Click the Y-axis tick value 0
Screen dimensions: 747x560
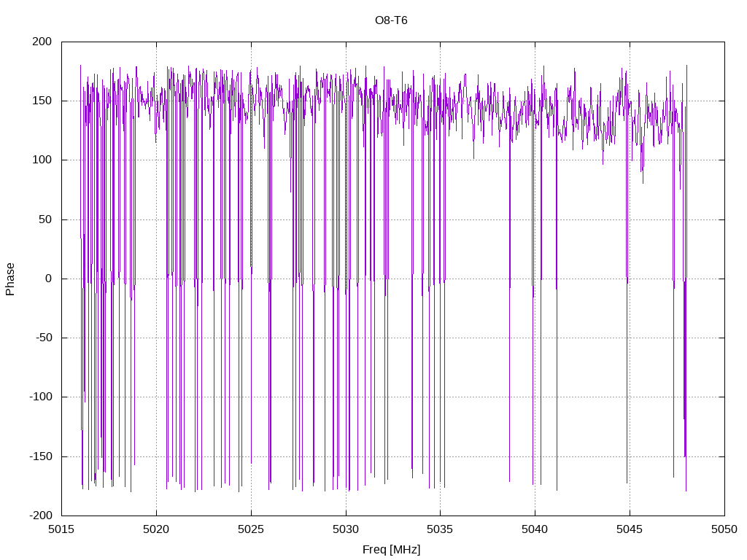coord(49,279)
